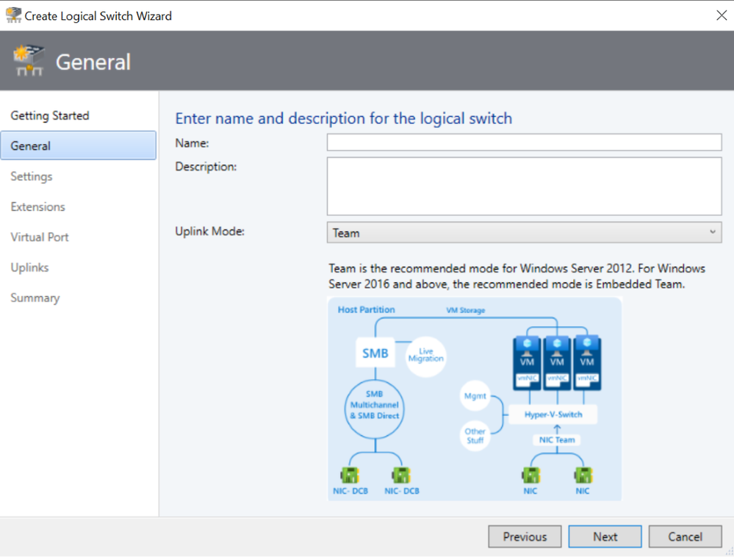Screen dimensions: 734x560
Task: Go to the Settings step
Action: click(x=32, y=176)
